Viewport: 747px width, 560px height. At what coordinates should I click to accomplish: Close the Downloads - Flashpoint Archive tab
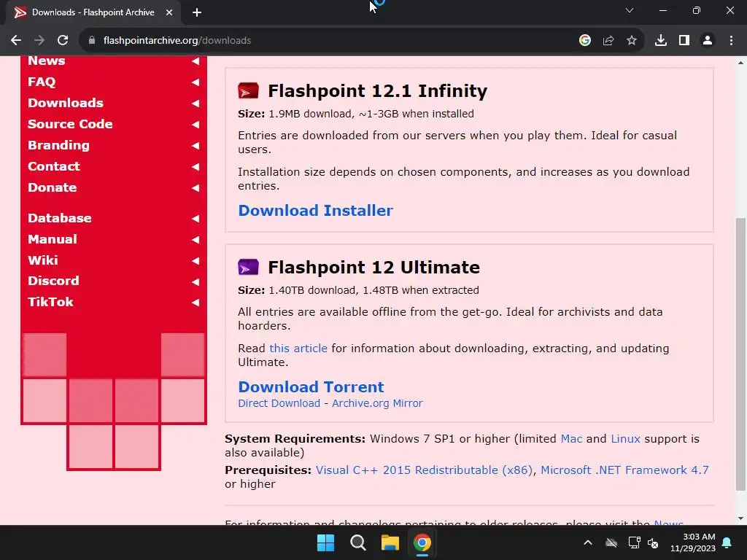169,12
